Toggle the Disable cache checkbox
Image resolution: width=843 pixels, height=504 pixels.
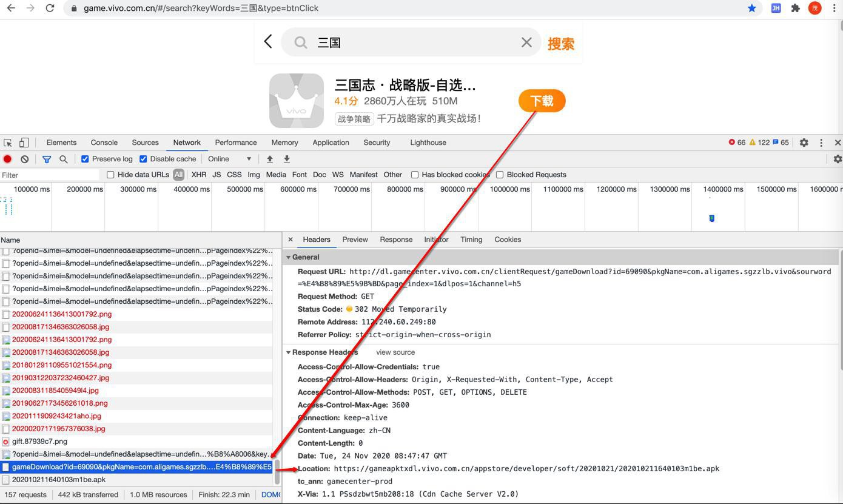coord(143,159)
